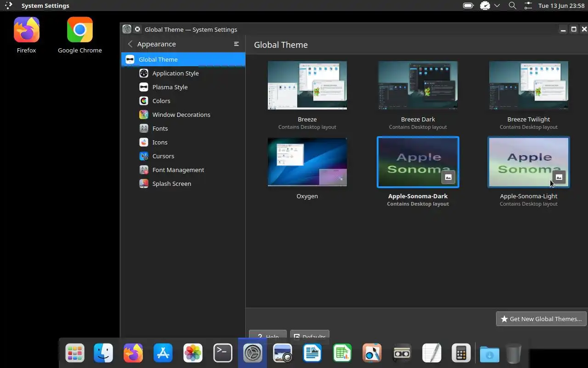588x368 pixels.
Task: Open the text editor notepad in dock
Action: pos(432,353)
